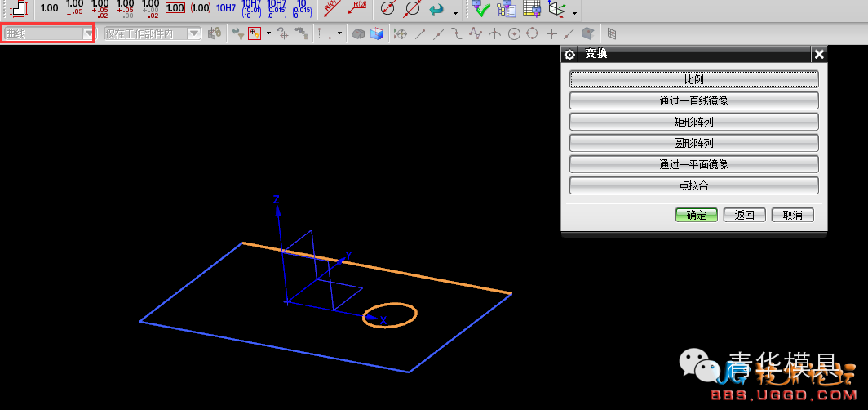Confirm with the green 确定 button
868x410 pixels.
697,215
